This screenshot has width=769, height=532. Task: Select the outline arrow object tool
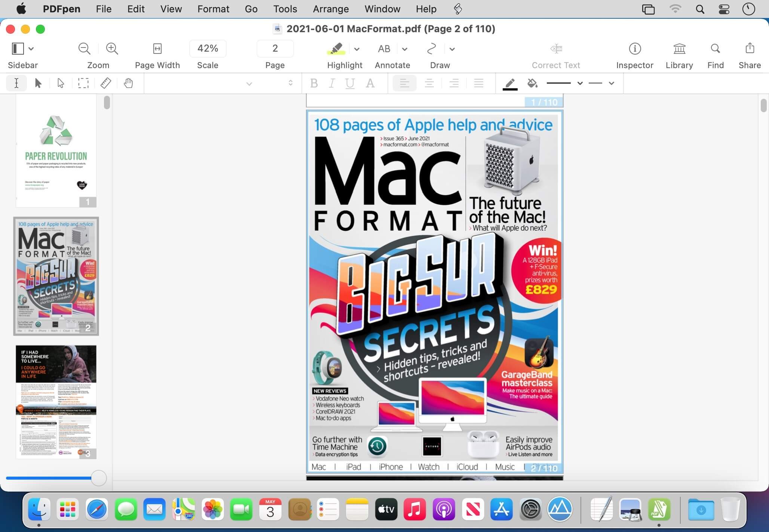coord(61,83)
